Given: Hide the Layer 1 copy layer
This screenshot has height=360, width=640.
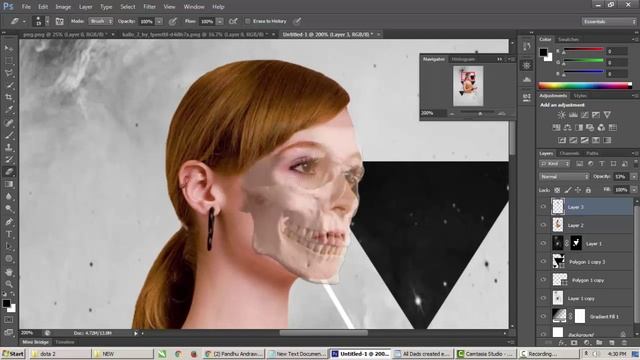Looking at the screenshot, I should [543, 298].
